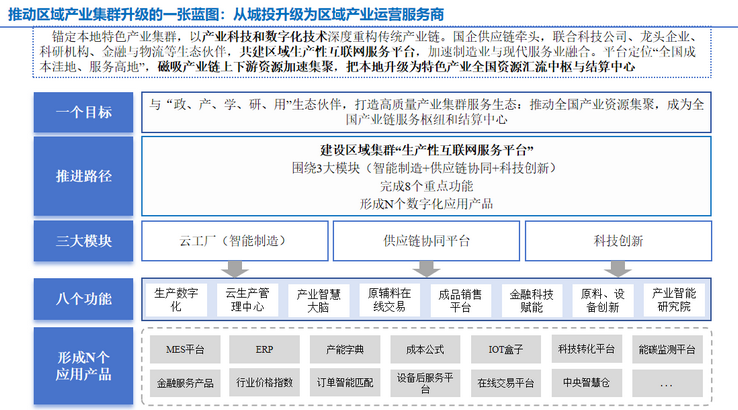The width and height of the screenshot is (738, 410).
Task: Open the 供应链协同平台 module box
Action: click(426, 241)
